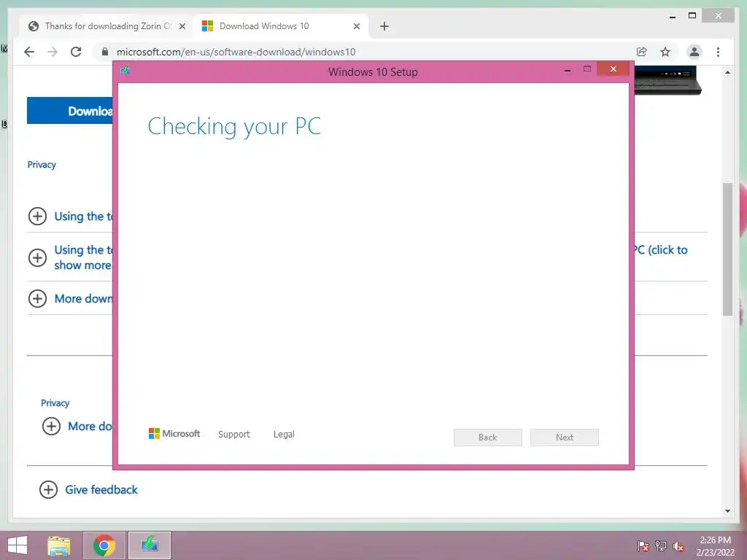747x560 pixels.
Task: Minimize the Windows 10 Setup window
Action: click(x=568, y=70)
